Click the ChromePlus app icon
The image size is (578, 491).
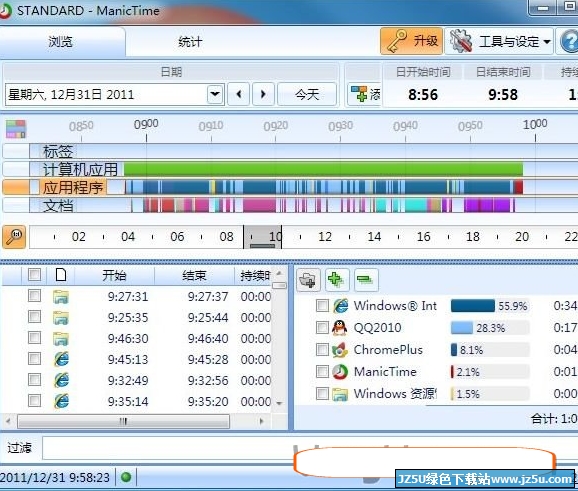[x=340, y=350]
